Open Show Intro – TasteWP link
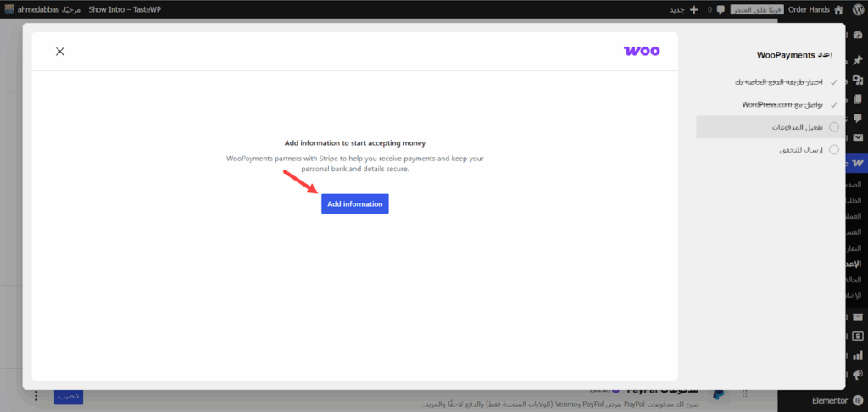The image size is (868, 412). (x=124, y=9)
